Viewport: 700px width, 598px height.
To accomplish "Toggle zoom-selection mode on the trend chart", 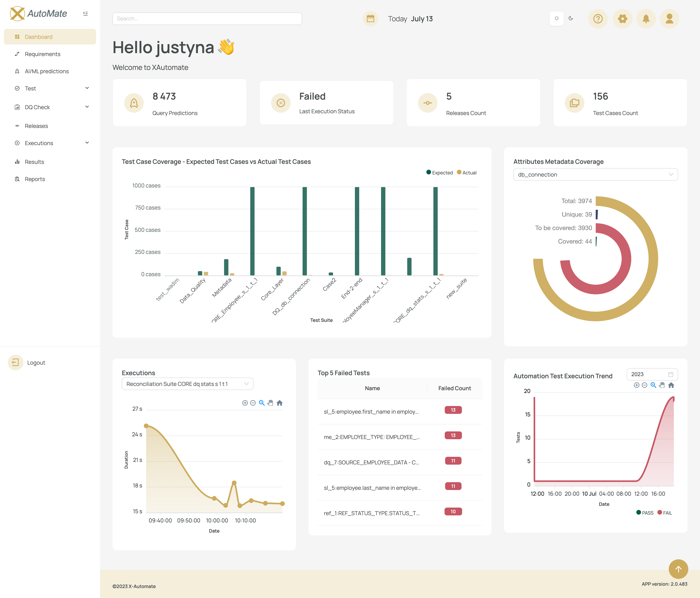I will click(x=653, y=385).
